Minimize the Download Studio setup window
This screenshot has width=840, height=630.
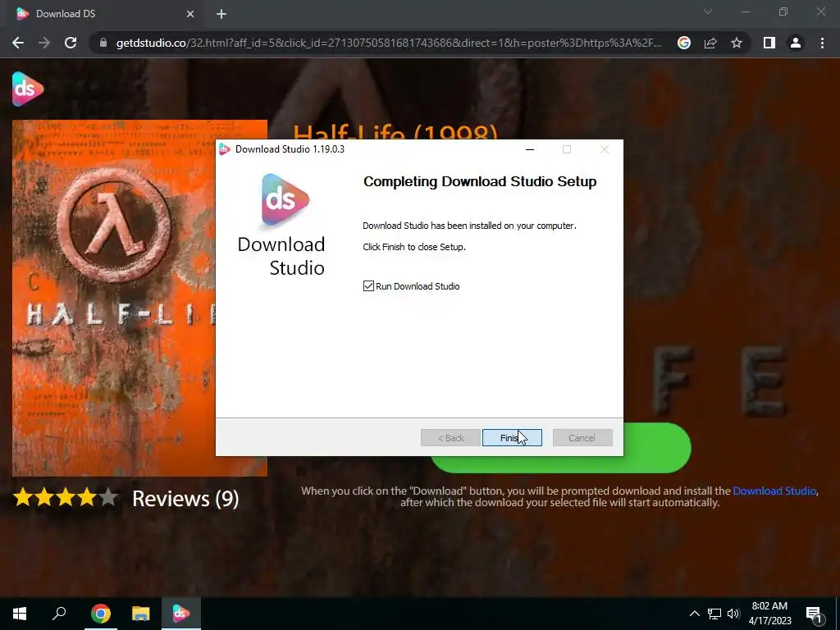tap(530, 149)
